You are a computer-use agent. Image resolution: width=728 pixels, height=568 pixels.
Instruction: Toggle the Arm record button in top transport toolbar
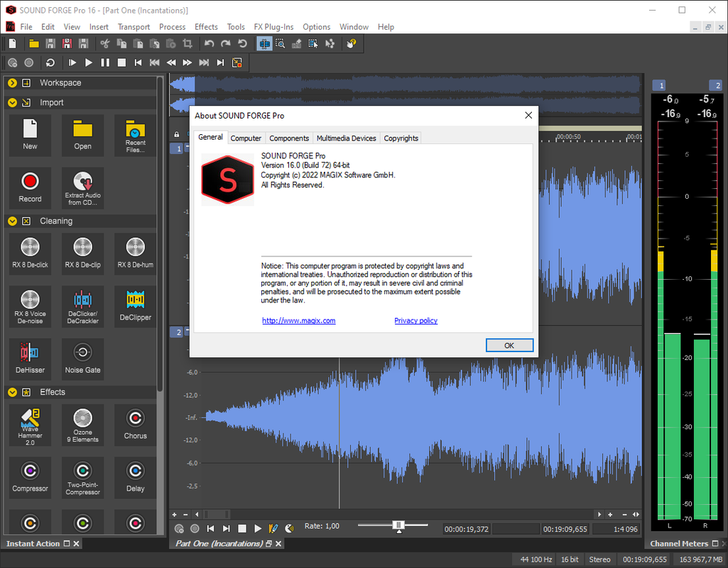(x=13, y=62)
